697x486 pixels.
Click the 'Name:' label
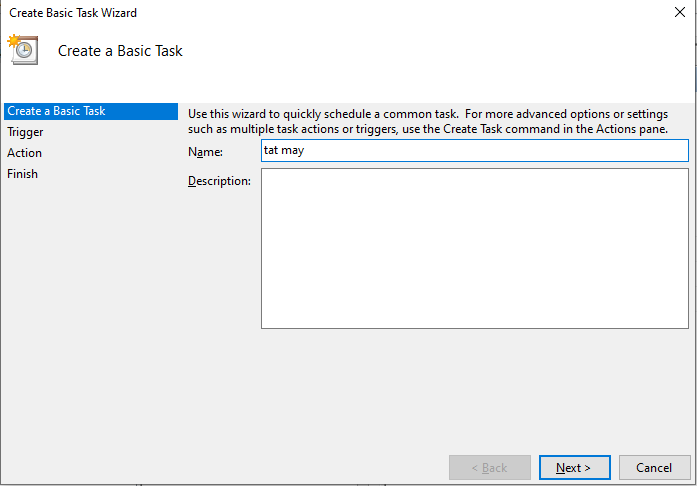(205, 152)
